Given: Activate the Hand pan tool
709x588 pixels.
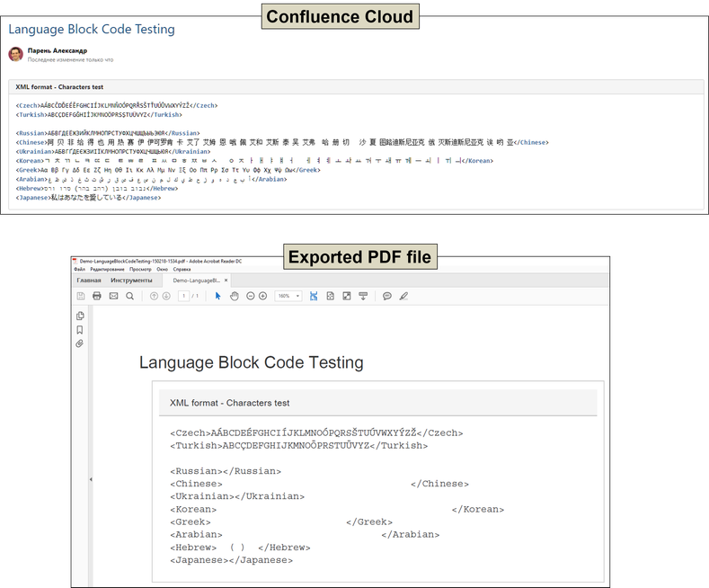Looking at the screenshot, I should pos(235,296).
